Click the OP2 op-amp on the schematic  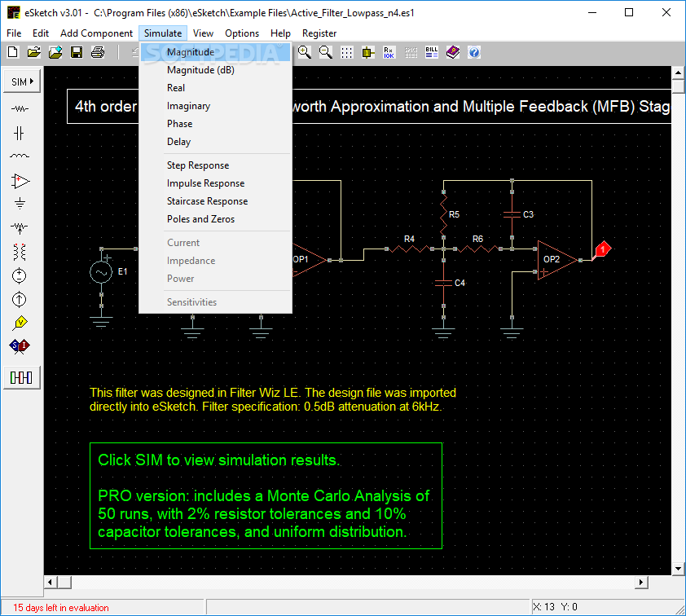click(x=556, y=260)
